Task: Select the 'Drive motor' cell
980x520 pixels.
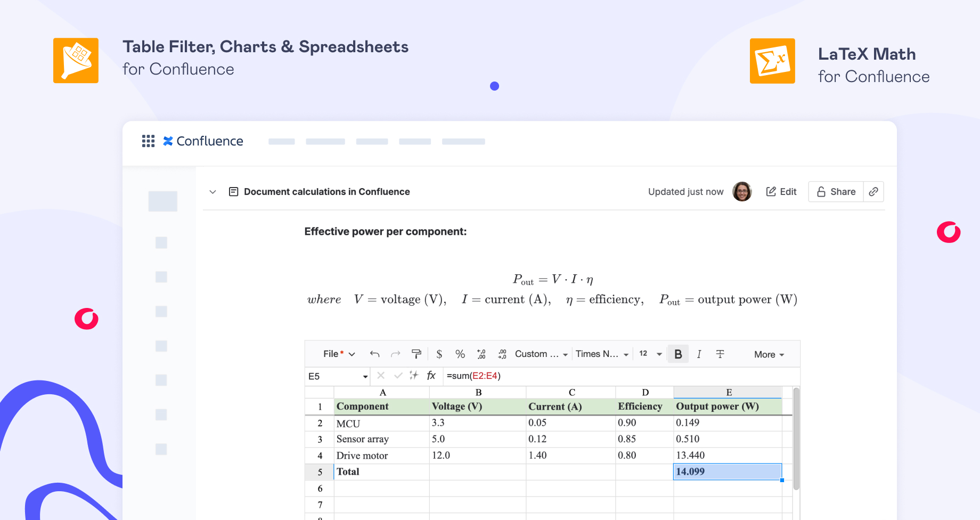Action: pyautogui.click(x=382, y=456)
